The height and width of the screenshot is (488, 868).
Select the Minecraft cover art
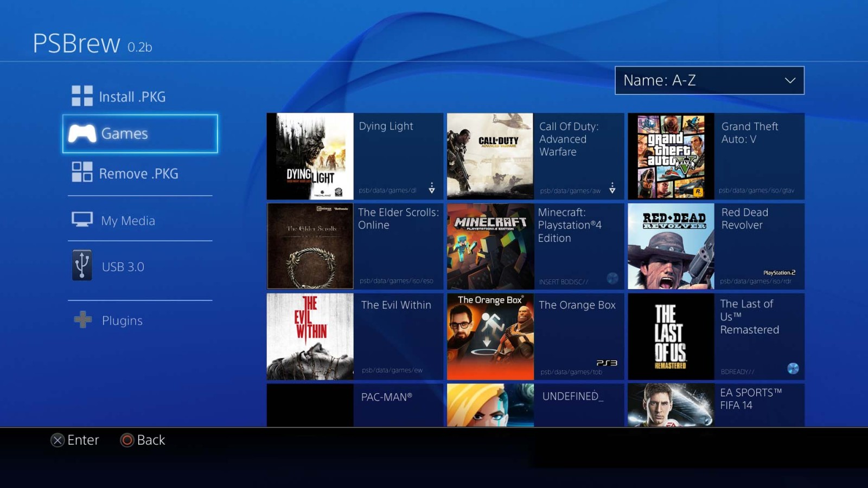coord(490,246)
